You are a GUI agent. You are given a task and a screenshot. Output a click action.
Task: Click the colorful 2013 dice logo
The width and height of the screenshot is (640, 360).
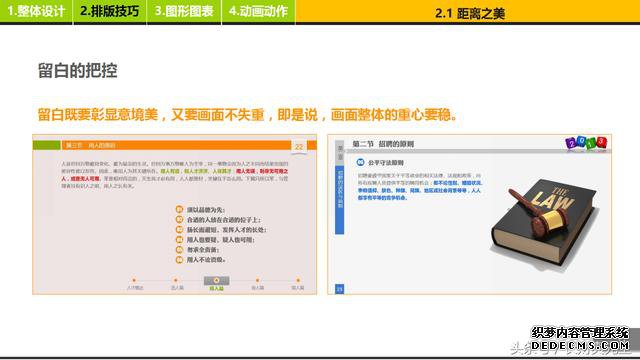pos(587,143)
